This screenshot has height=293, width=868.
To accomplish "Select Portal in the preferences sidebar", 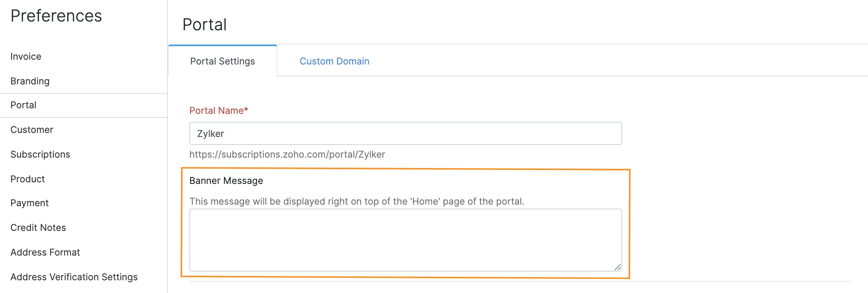I will (23, 105).
